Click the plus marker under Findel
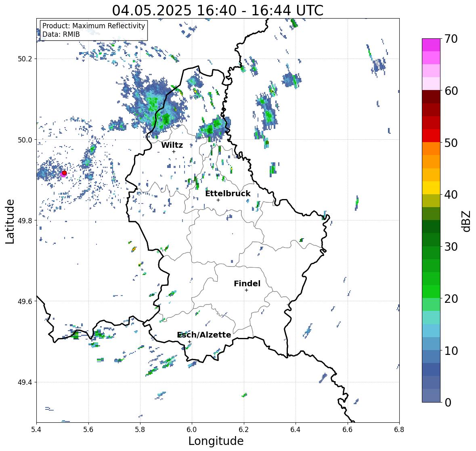The image size is (476, 451). coord(246,290)
